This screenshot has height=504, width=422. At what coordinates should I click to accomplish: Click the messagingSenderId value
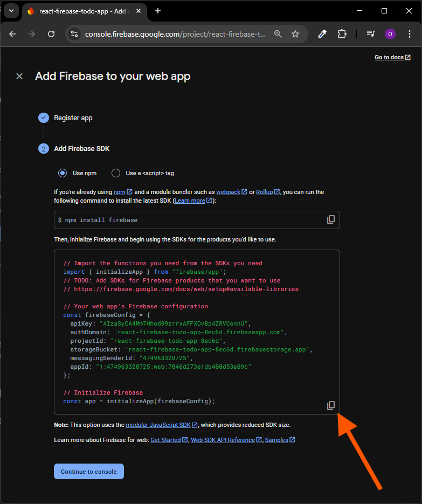(164, 358)
